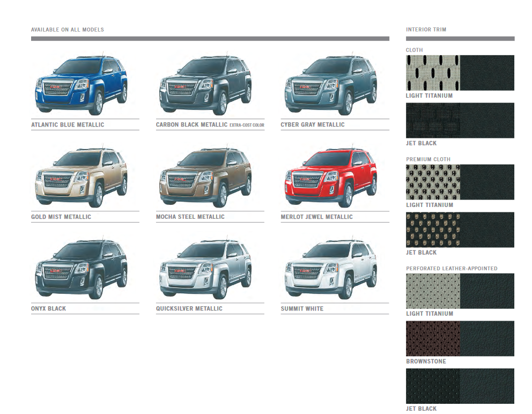The width and height of the screenshot is (532, 414).
Task: Click the Jet Black label under Premium Cloth
Action: [422, 253]
